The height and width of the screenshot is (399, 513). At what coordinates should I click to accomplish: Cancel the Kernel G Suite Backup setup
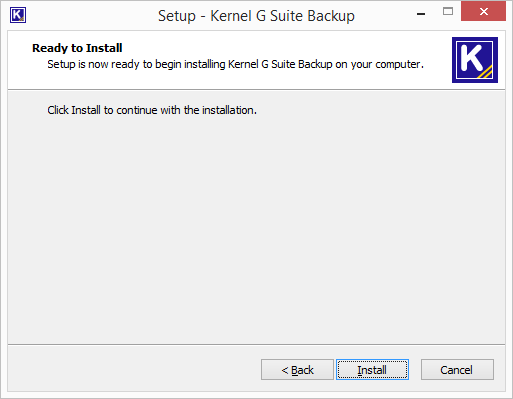tap(457, 370)
